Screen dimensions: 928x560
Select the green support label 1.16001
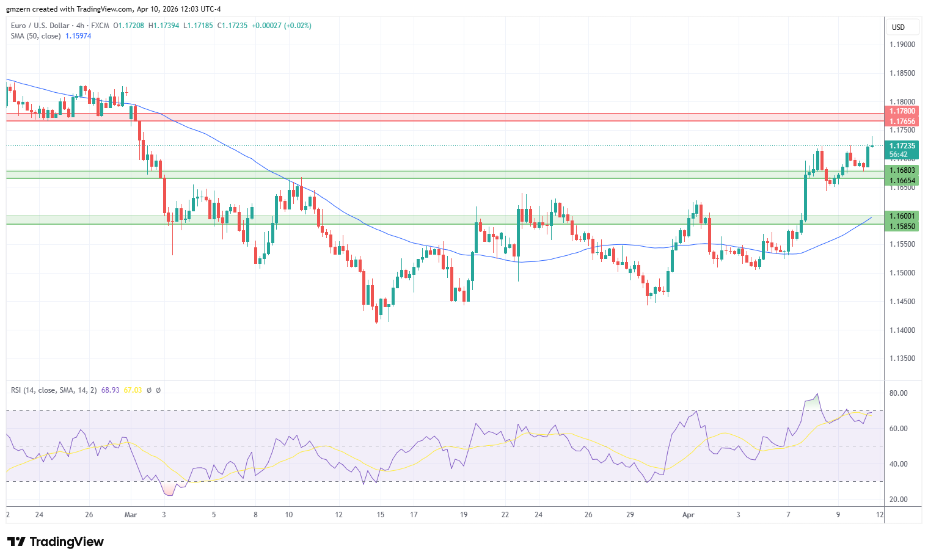coord(902,216)
